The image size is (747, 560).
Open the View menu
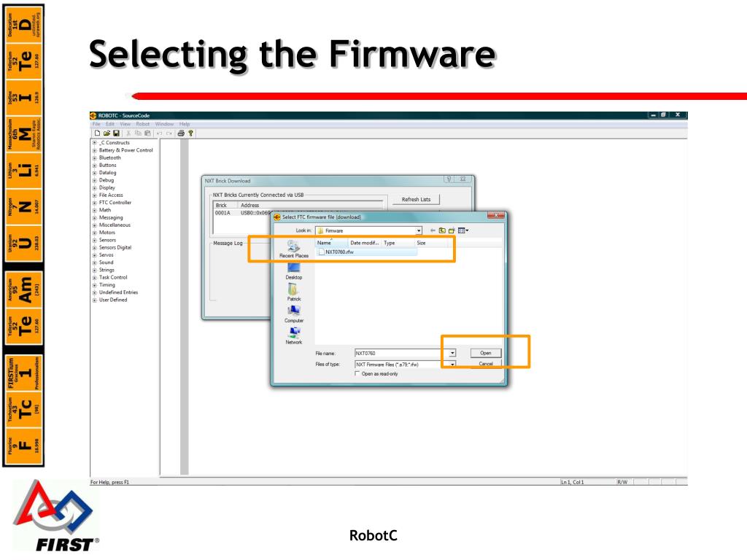point(125,124)
